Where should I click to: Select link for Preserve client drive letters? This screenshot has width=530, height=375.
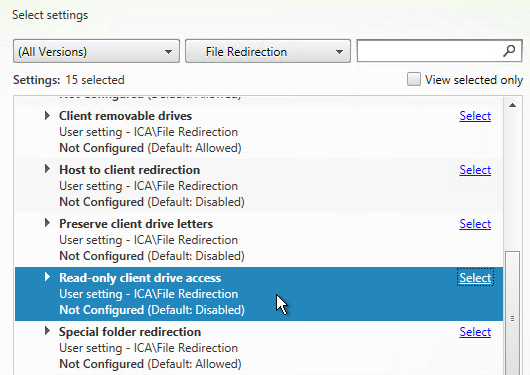[x=475, y=224]
